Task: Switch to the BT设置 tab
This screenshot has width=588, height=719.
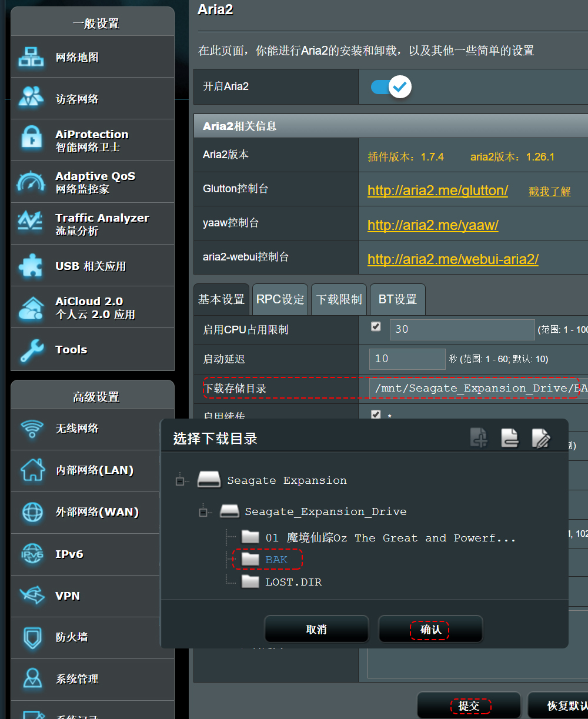Action: (x=397, y=299)
